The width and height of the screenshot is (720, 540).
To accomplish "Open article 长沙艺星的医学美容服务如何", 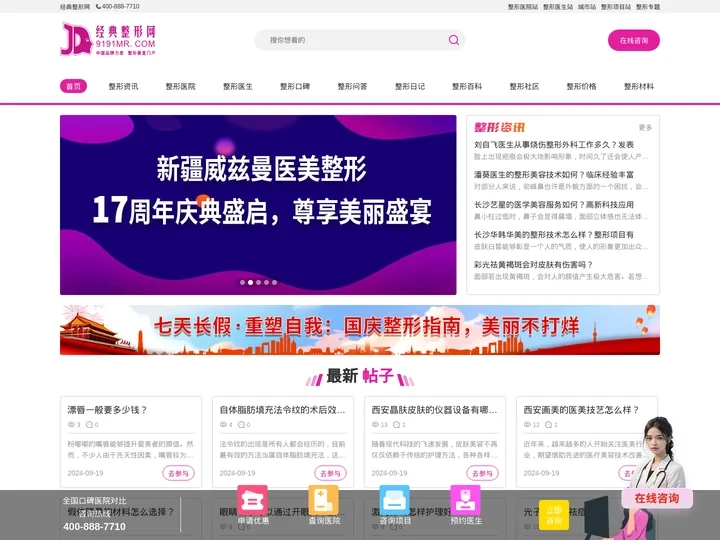I will [554, 204].
